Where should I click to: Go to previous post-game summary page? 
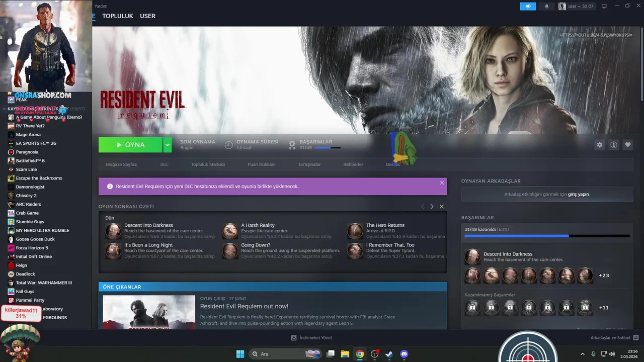coord(423,207)
